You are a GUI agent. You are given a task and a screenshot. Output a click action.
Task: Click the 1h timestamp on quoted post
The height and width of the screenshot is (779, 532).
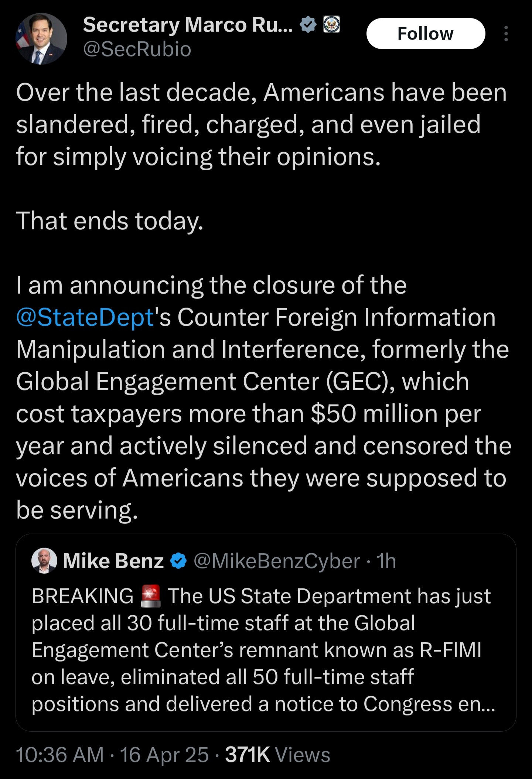pyautogui.click(x=386, y=561)
